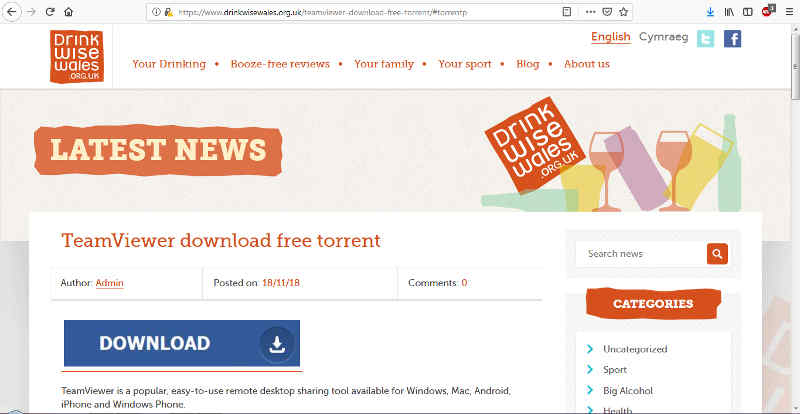Open the Sport category
800x414 pixels.
[x=614, y=370]
